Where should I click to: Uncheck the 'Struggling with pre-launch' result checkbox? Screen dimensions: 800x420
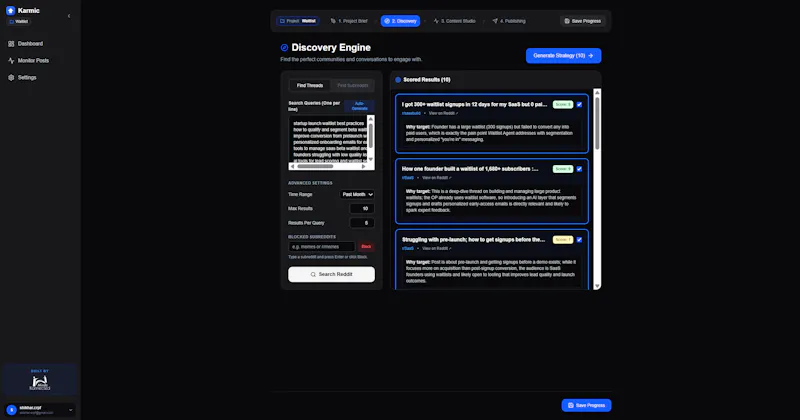tap(579, 240)
